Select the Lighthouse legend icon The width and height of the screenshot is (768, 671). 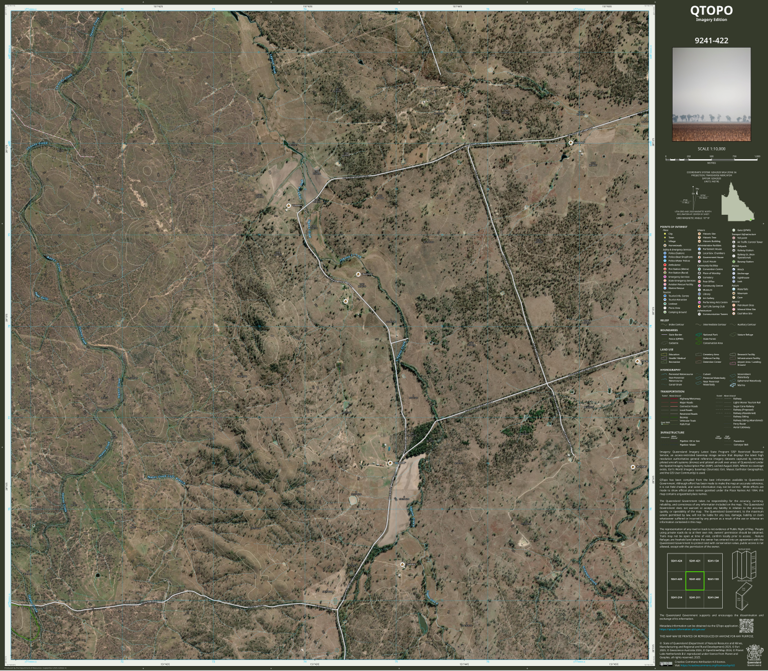click(734, 278)
